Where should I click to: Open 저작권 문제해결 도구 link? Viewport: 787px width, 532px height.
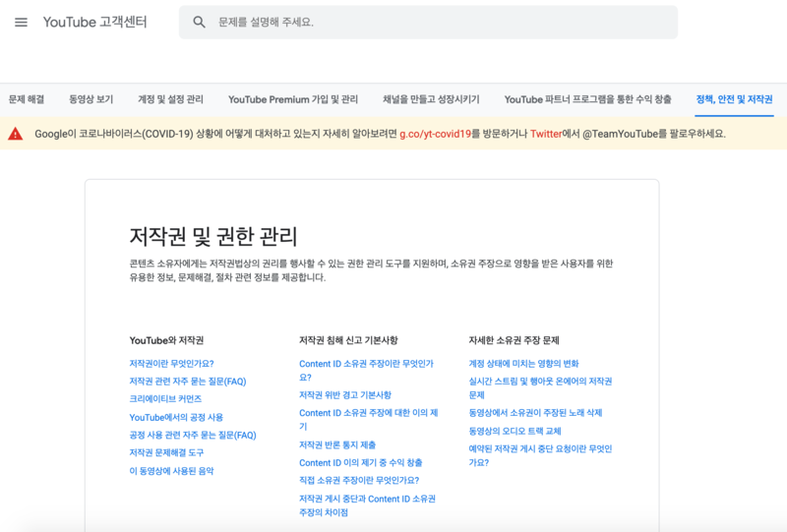tap(166, 452)
